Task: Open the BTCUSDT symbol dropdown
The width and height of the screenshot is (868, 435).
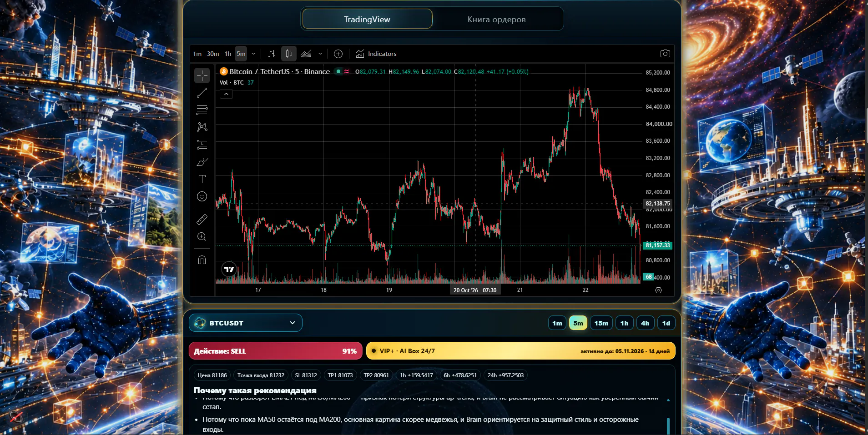Action: 246,323
